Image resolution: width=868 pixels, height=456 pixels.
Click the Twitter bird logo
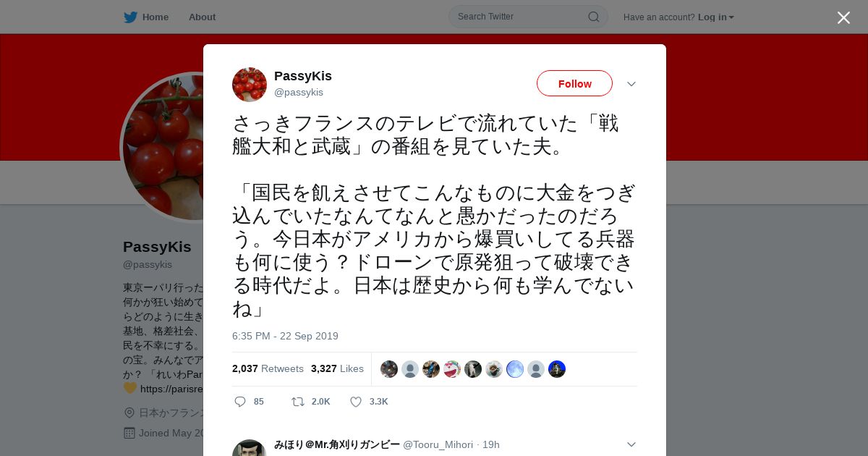pyautogui.click(x=130, y=17)
